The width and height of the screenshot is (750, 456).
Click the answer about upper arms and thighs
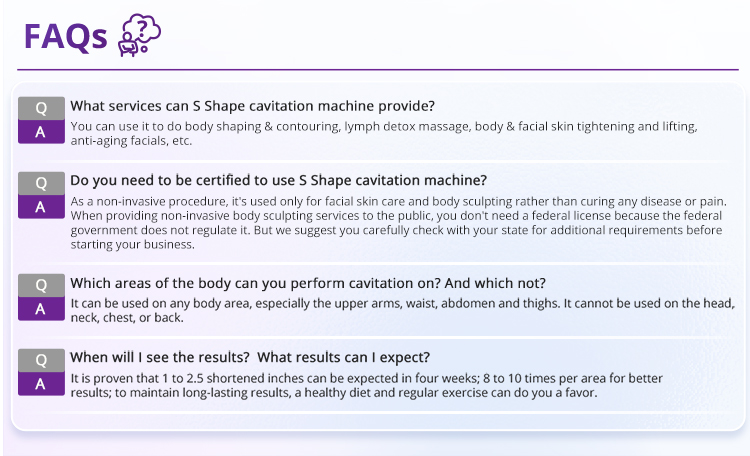pos(403,311)
